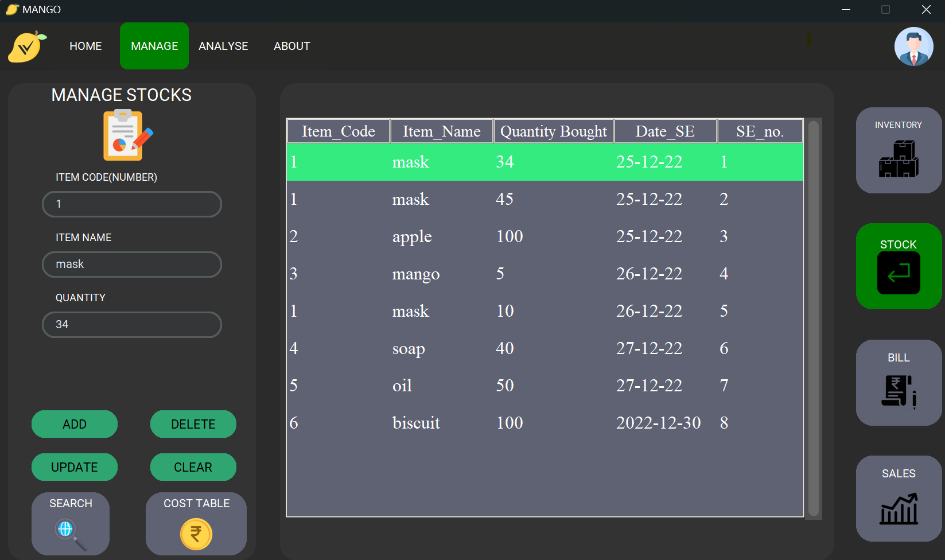Click the Search globe icon
945x560 pixels.
(x=68, y=528)
